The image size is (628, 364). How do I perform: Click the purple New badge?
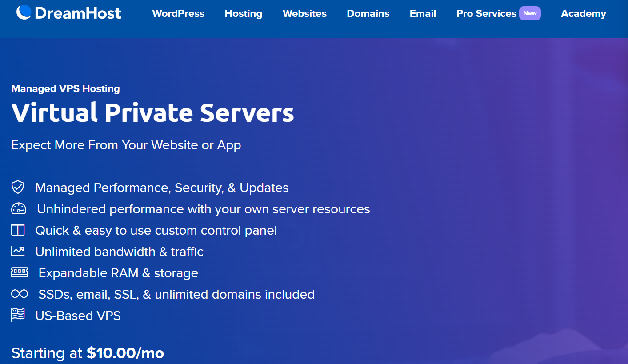point(530,13)
